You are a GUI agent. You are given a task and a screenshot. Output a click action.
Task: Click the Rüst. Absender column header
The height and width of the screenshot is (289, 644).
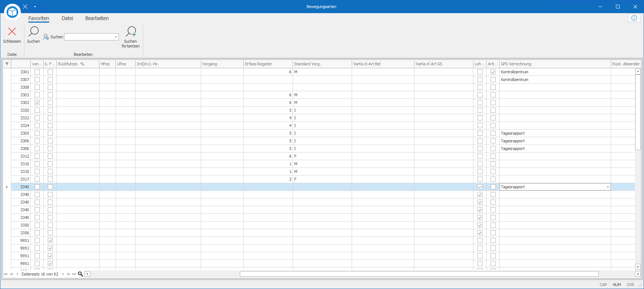tap(626, 64)
